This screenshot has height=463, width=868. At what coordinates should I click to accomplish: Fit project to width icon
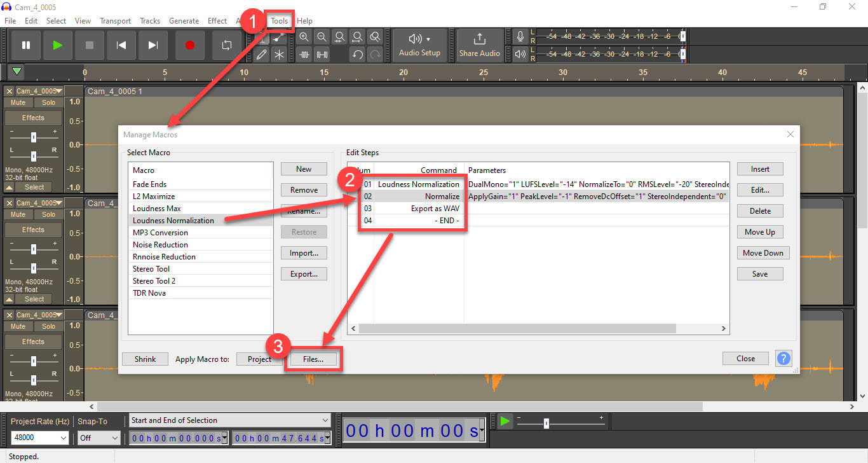coord(358,38)
